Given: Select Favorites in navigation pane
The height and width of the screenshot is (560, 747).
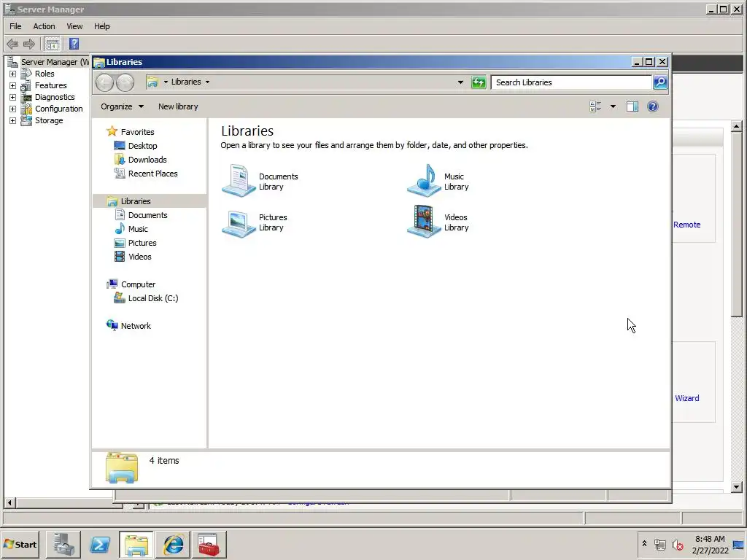Looking at the screenshot, I should 137,132.
